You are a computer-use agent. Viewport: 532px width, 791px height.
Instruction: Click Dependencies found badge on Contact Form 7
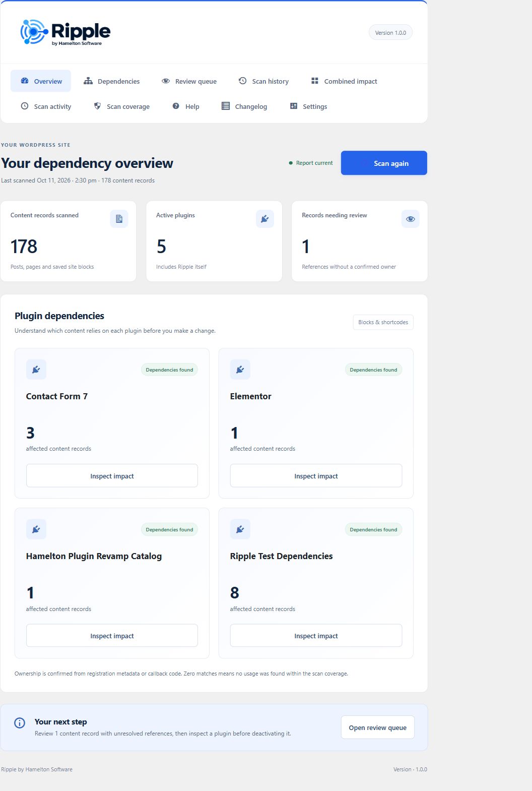click(169, 370)
